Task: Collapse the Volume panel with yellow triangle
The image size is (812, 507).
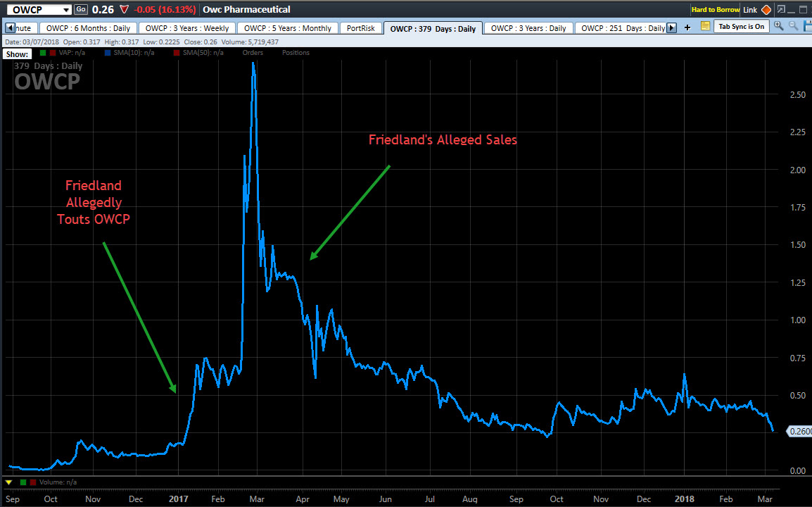Action: [x=8, y=482]
